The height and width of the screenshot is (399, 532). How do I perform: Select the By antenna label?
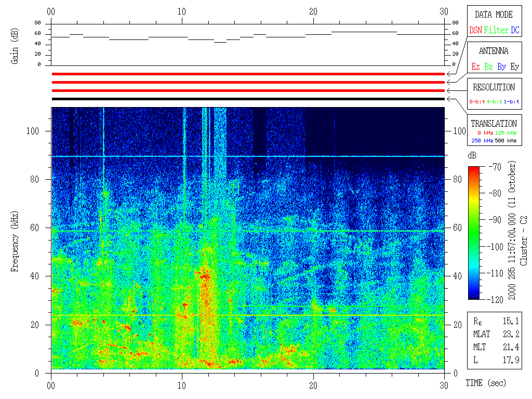click(x=501, y=67)
